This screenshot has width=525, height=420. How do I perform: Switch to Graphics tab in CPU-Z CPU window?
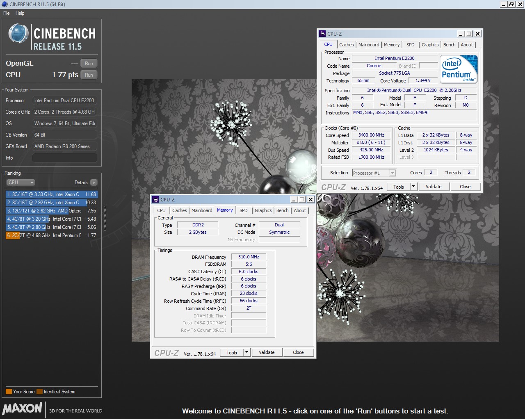click(430, 45)
